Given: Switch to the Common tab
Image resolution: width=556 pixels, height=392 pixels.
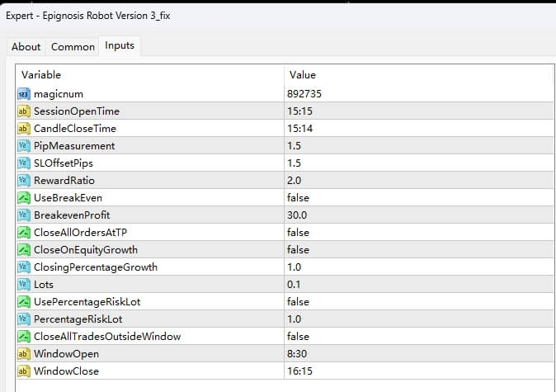Looking at the screenshot, I should click(73, 47).
